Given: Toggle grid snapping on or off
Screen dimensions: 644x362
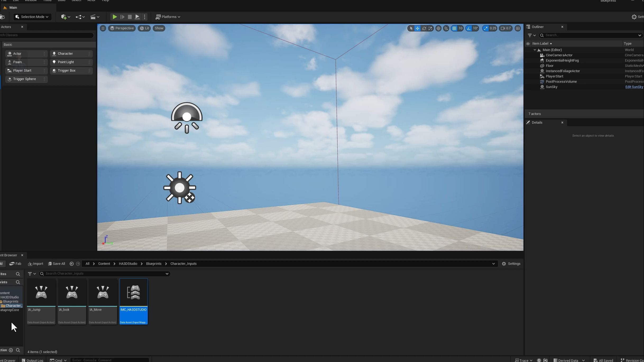Looking at the screenshot, I should pos(454,28).
